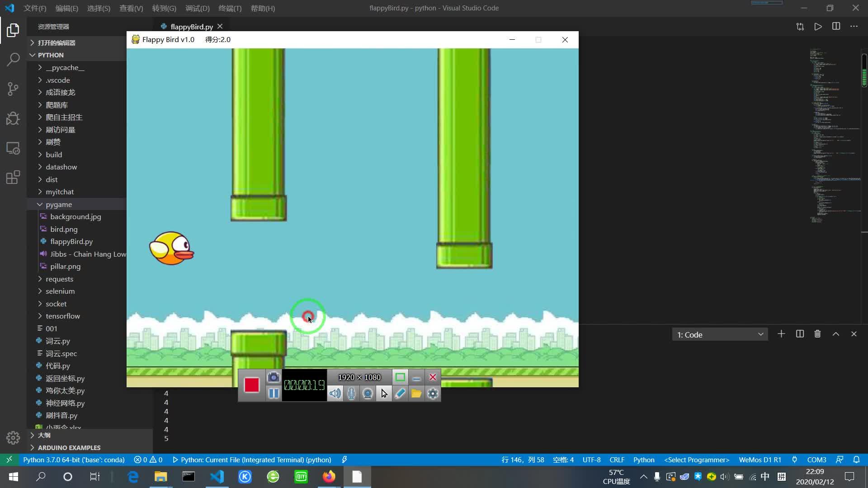This screenshot has width=868, height=488.
Task: Open File Explorer from the taskbar
Action: [160, 477]
